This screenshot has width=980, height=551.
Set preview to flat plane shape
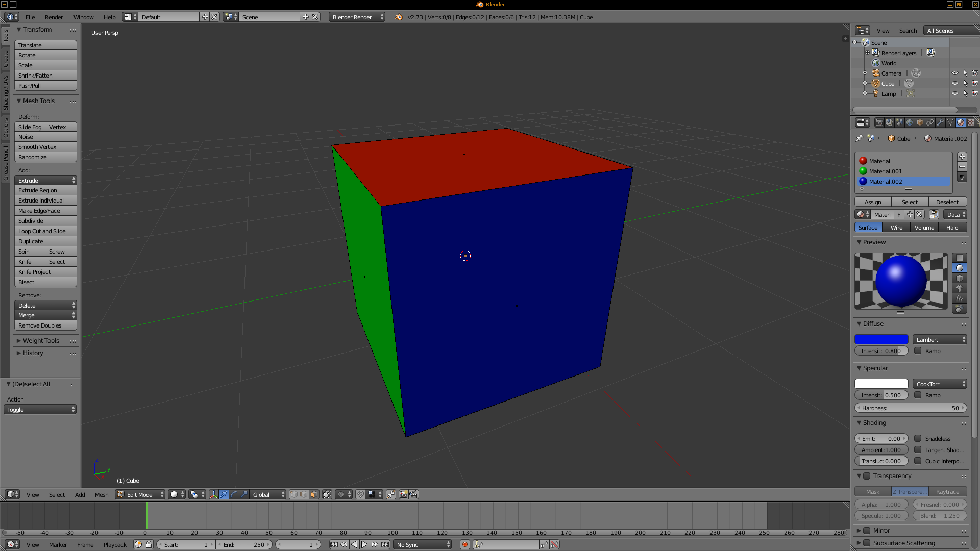click(x=960, y=258)
